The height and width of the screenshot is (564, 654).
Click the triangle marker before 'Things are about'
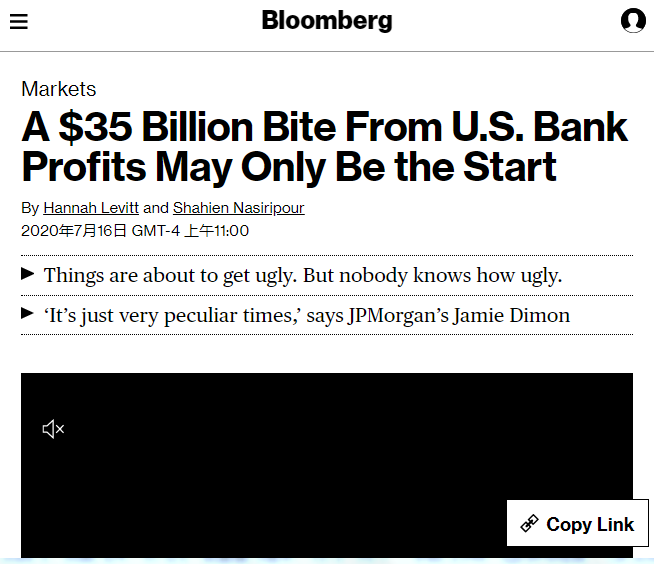click(x=27, y=273)
